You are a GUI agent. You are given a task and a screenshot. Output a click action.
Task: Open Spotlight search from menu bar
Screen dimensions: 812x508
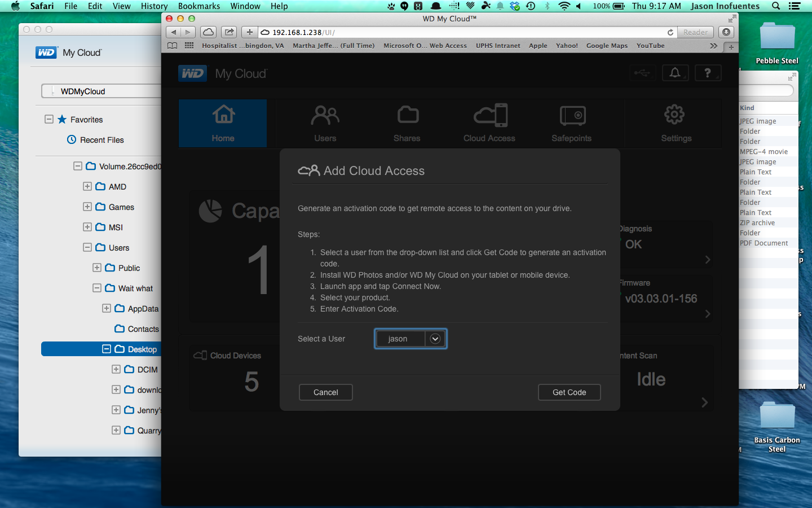tap(775, 6)
